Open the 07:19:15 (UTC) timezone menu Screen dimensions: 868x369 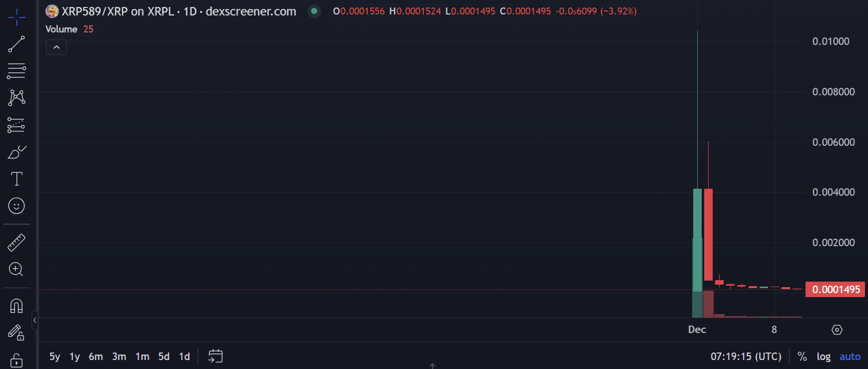click(746, 357)
